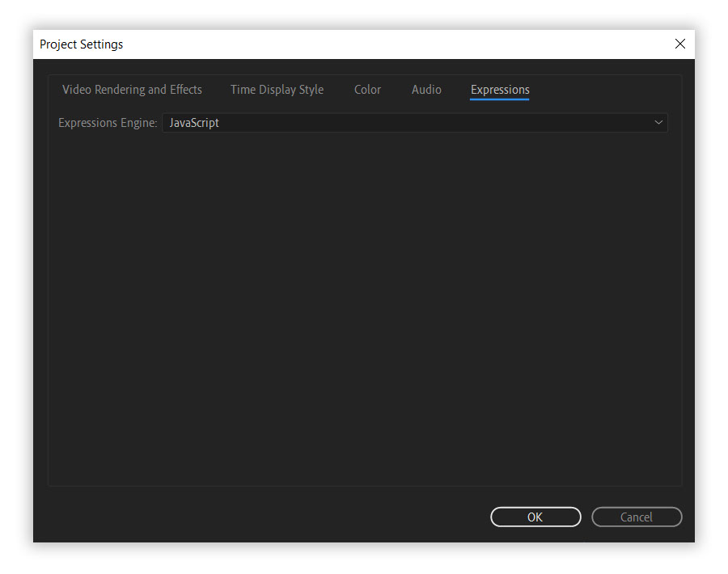728x574 pixels.
Task: Click blank footer space left of OK
Action: [259, 517]
